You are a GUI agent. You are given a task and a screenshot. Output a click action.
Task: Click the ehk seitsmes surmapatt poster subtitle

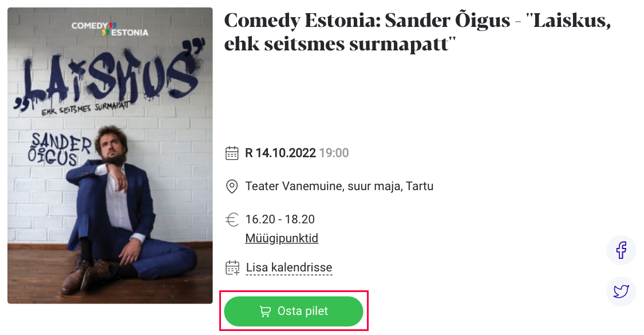(85, 108)
